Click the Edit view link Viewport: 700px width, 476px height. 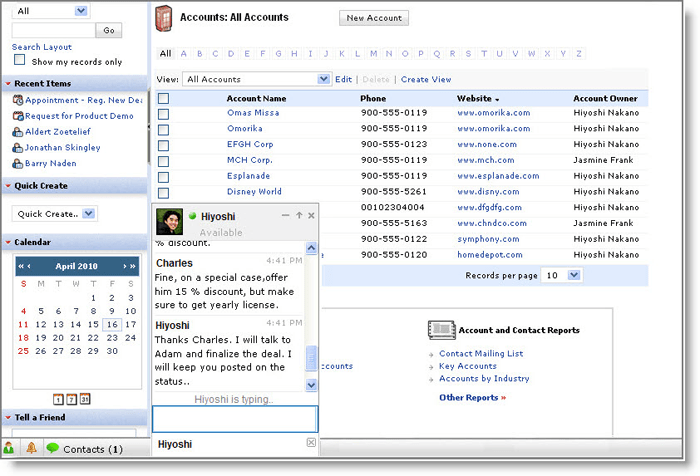click(x=343, y=79)
